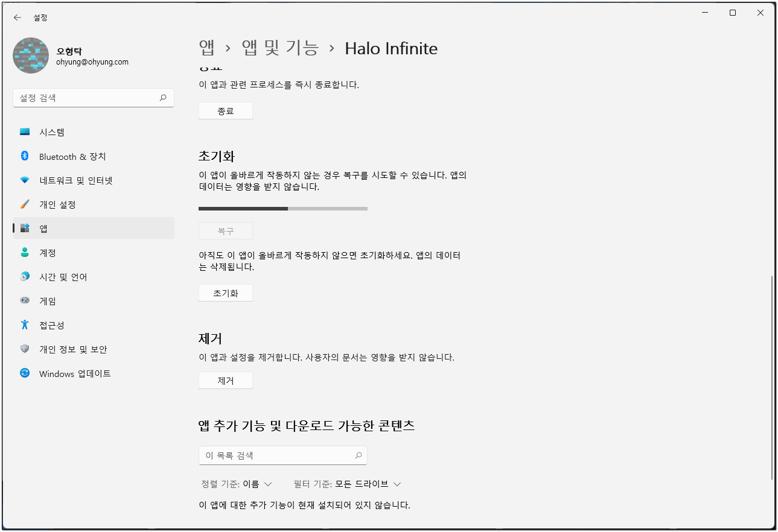Click the ohyung@ohyung.com account email text
Image resolution: width=778 pixels, height=532 pixels.
[92, 62]
